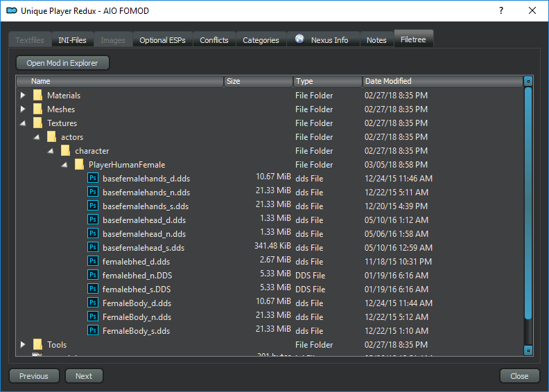Select the Textures folder name
549x392 pixels.
(x=62, y=123)
